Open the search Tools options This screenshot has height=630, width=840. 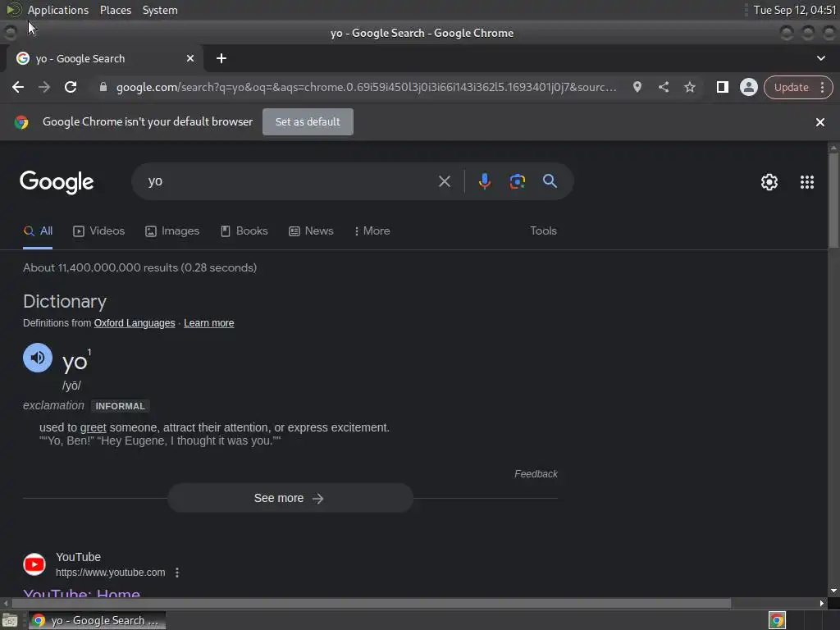[x=543, y=231]
